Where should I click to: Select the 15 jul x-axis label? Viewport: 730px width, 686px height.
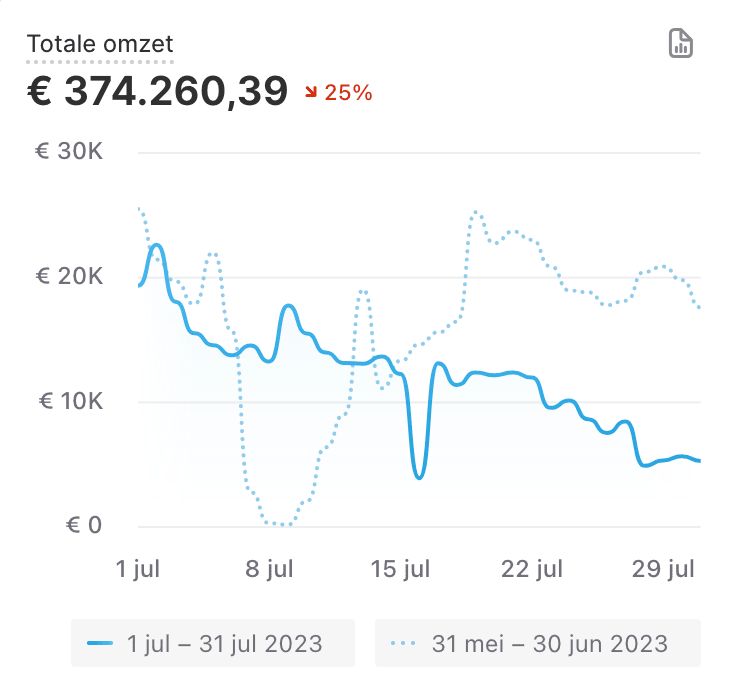pos(401,569)
